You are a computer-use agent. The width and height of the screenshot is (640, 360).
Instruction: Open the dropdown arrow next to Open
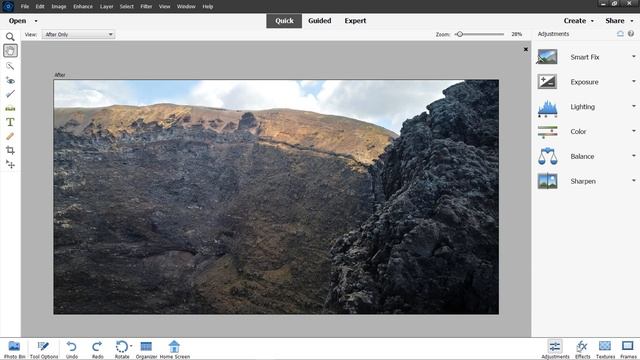[x=36, y=21]
